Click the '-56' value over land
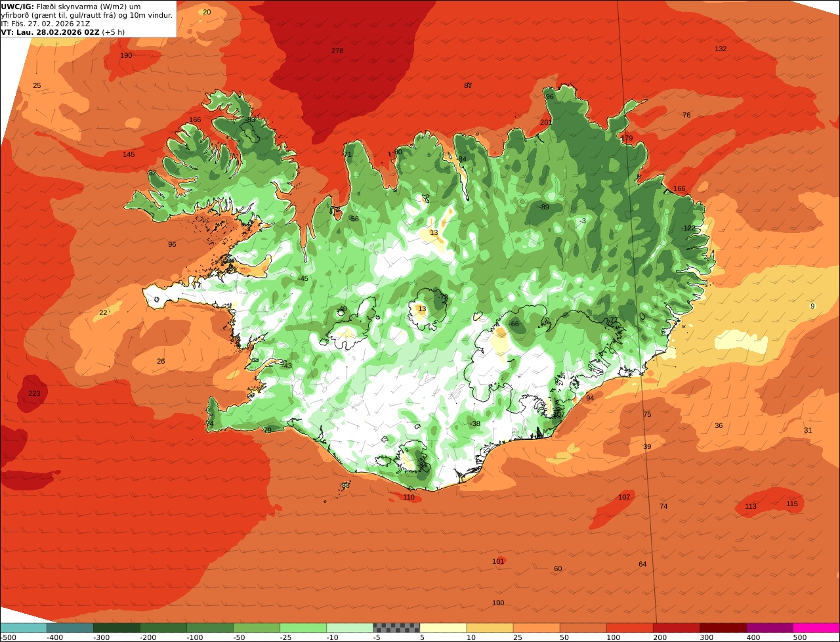The width and height of the screenshot is (840, 642). [354, 219]
